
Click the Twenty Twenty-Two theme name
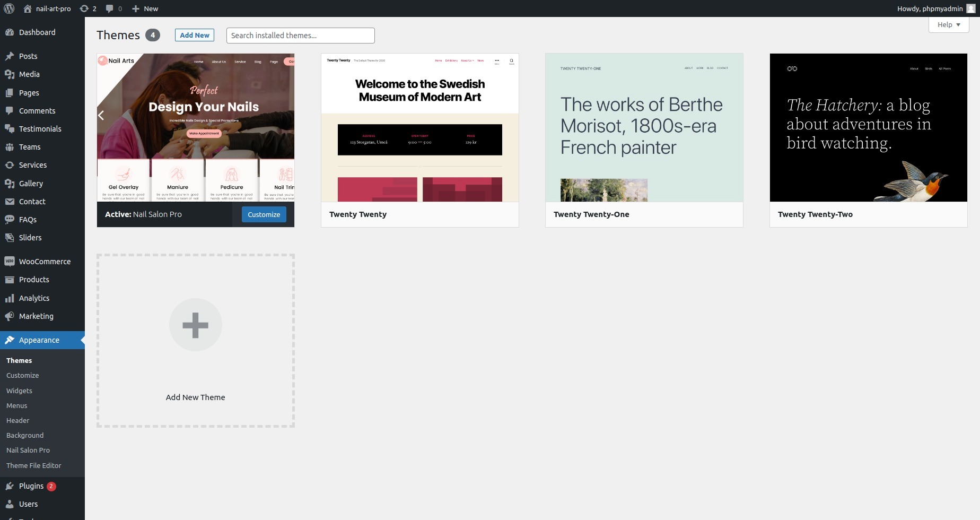click(x=815, y=214)
